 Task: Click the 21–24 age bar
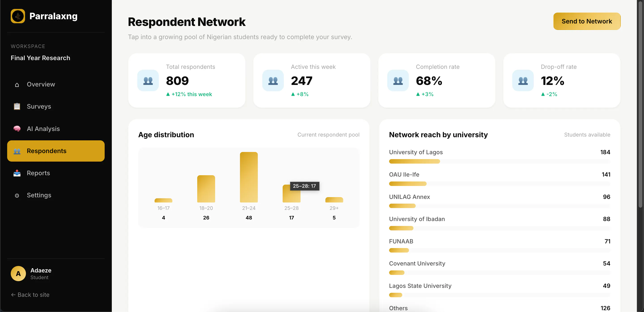(249, 177)
